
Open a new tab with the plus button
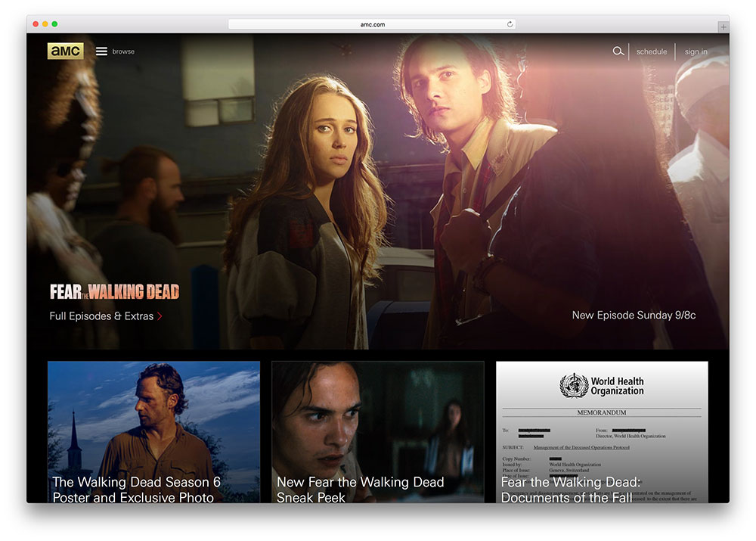tap(723, 27)
